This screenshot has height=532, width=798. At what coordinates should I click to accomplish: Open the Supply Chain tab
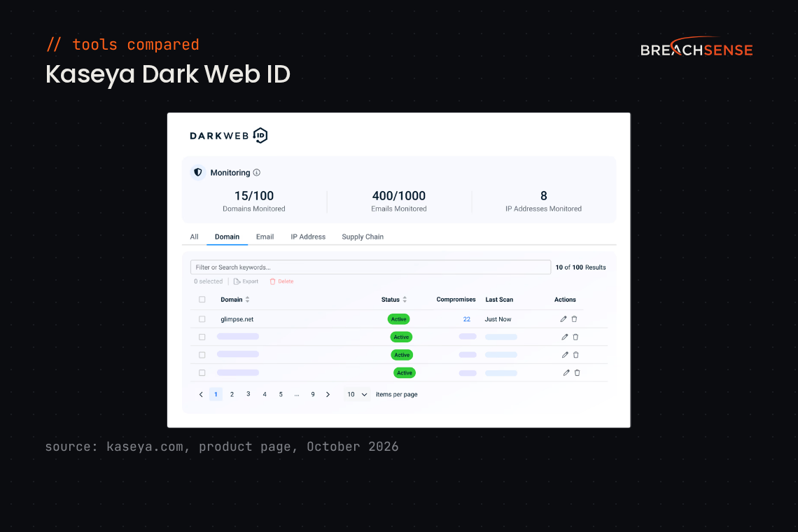[x=363, y=237]
